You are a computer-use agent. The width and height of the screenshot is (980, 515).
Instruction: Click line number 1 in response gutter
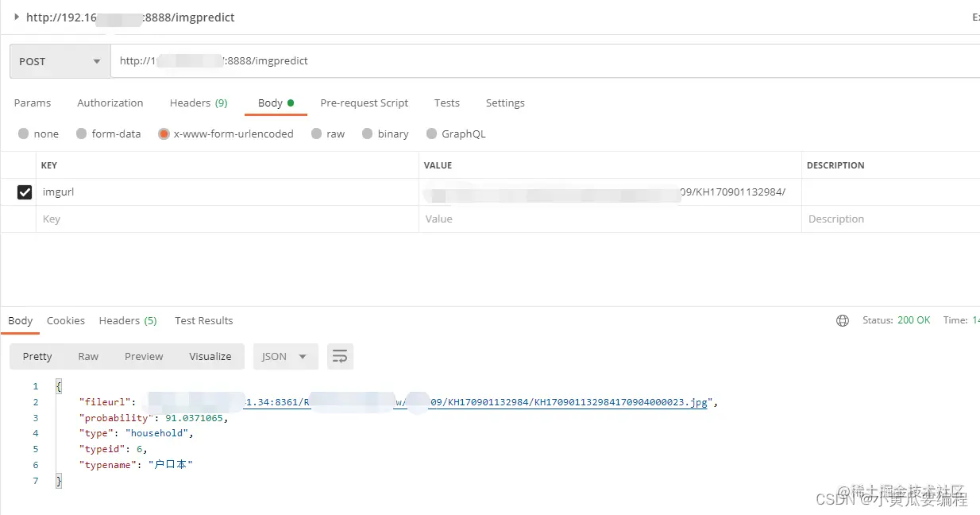coord(35,387)
